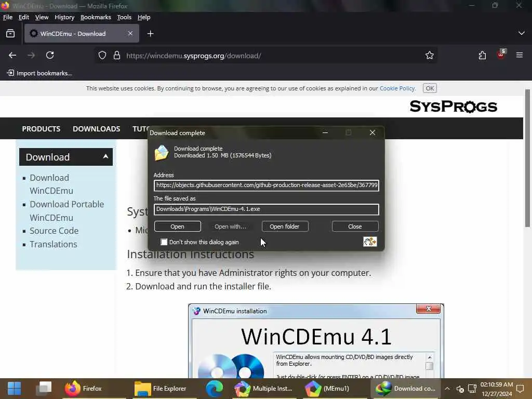This screenshot has width=532, height=399.
Task: Click Import bookmarks in bookmarks toolbar
Action: [39, 73]
